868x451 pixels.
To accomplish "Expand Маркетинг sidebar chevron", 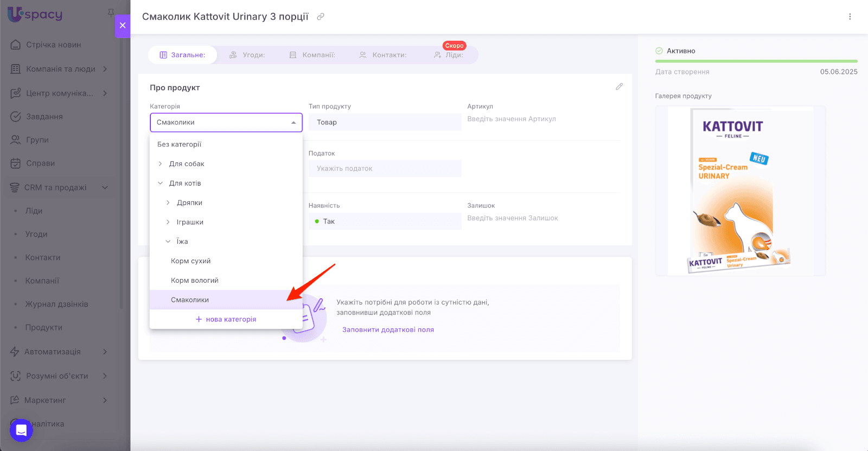I will [105, 400].
